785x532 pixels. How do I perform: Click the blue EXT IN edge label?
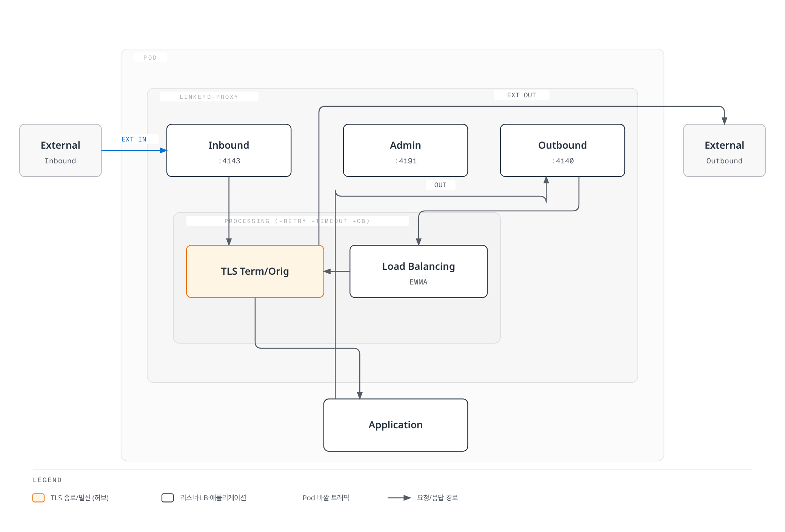(134, 139)
